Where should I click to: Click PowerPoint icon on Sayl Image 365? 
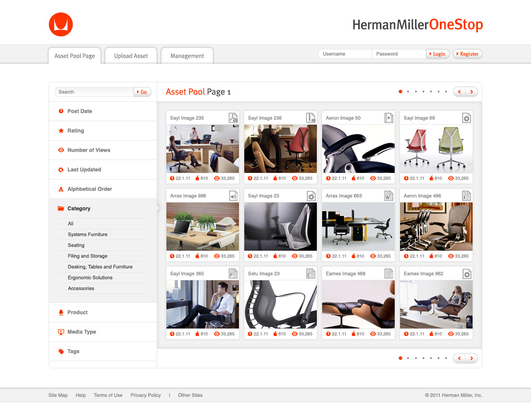tap(233, 273)
